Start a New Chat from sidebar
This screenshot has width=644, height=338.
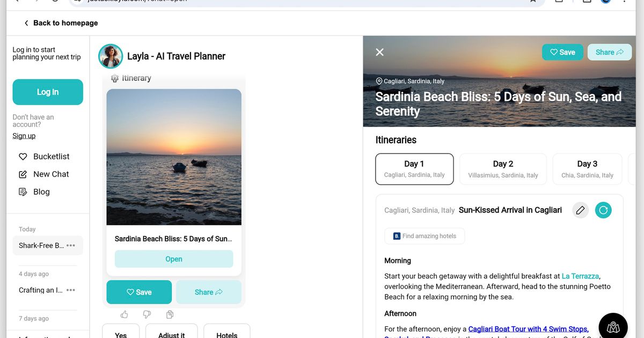point(51,174)
